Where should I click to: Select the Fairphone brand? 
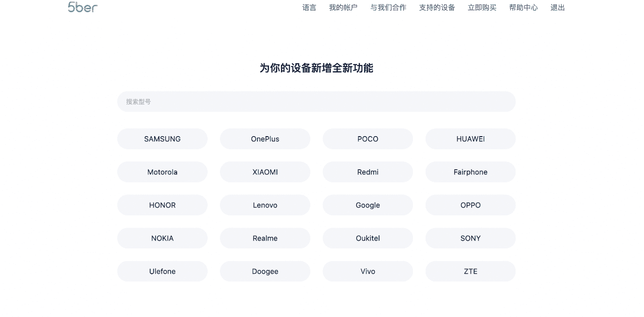tap(470, 172)
